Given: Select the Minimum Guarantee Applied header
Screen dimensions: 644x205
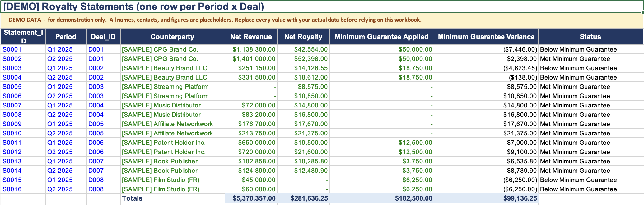Looking at the screenshot, I should tap(381, 36).
